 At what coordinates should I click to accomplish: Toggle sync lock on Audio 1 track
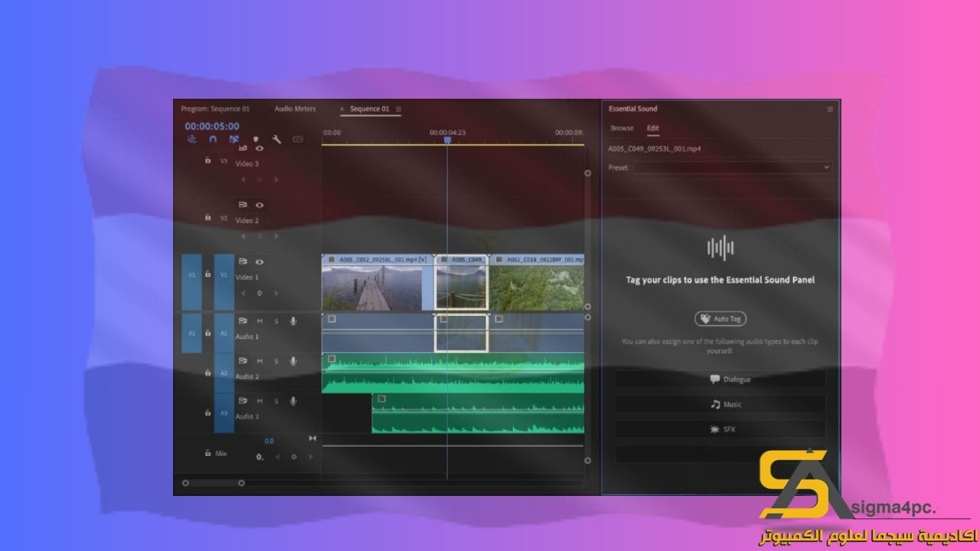pyautogui.click(x=243, y=321)
